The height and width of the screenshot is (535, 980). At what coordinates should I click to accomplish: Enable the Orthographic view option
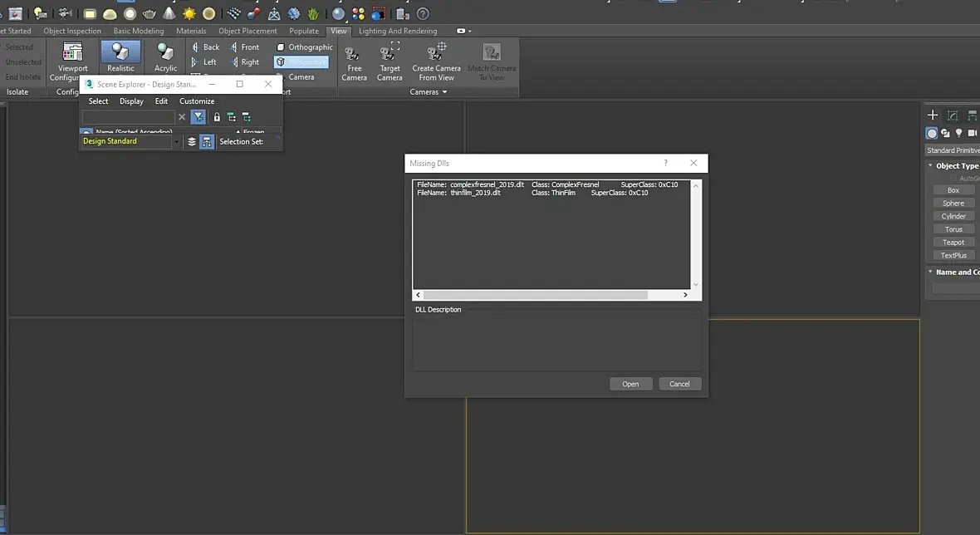pos(304,47)
